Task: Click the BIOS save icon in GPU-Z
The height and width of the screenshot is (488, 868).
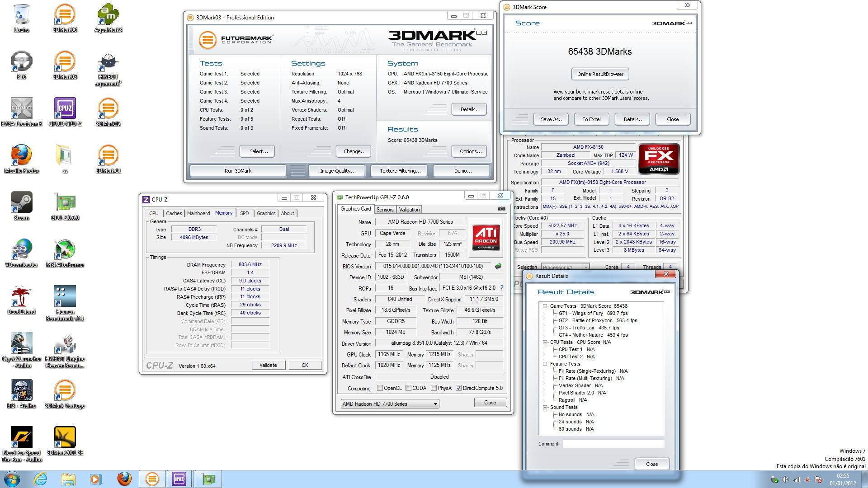Action: (498, 266)
